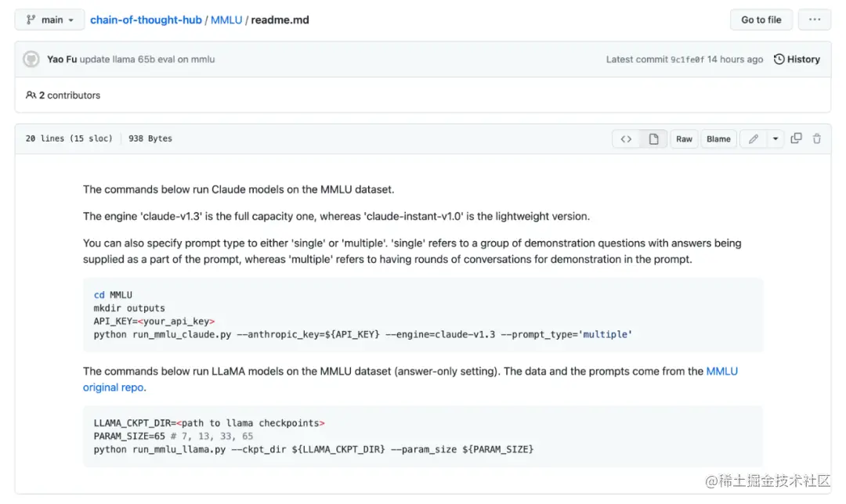Open History via clock icon
Screen dimensions: 846x504
click(779, 59)
